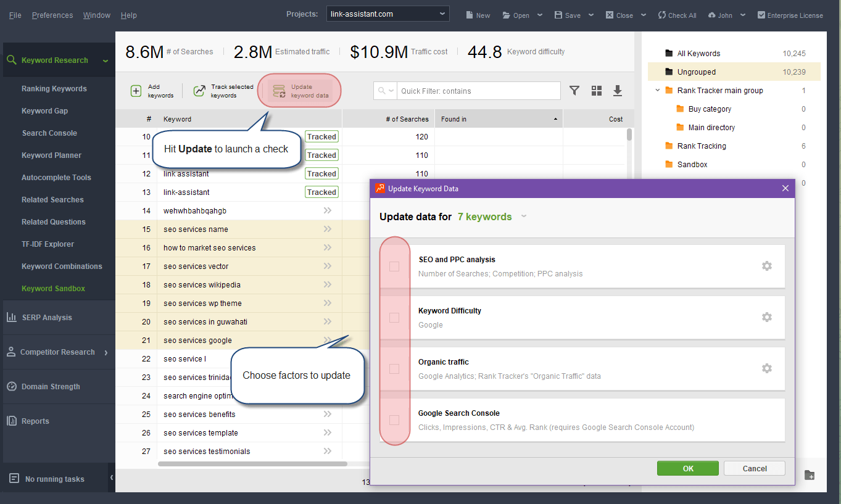The height and width of the screenshot is (504, 841).
Task: Click the double chevron for seo services name
Action: point(327,229)
